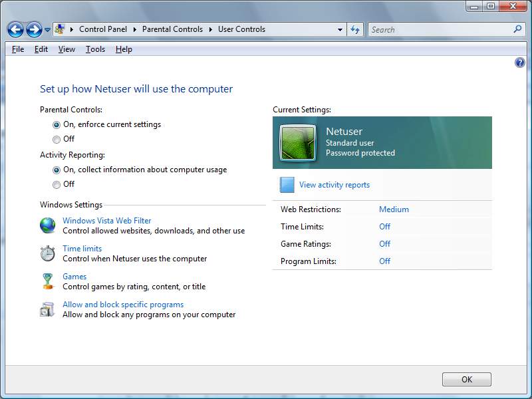Open the address bar history dropdown
The height and width of the screenshot is (399, 532).
tap(340, 29)
